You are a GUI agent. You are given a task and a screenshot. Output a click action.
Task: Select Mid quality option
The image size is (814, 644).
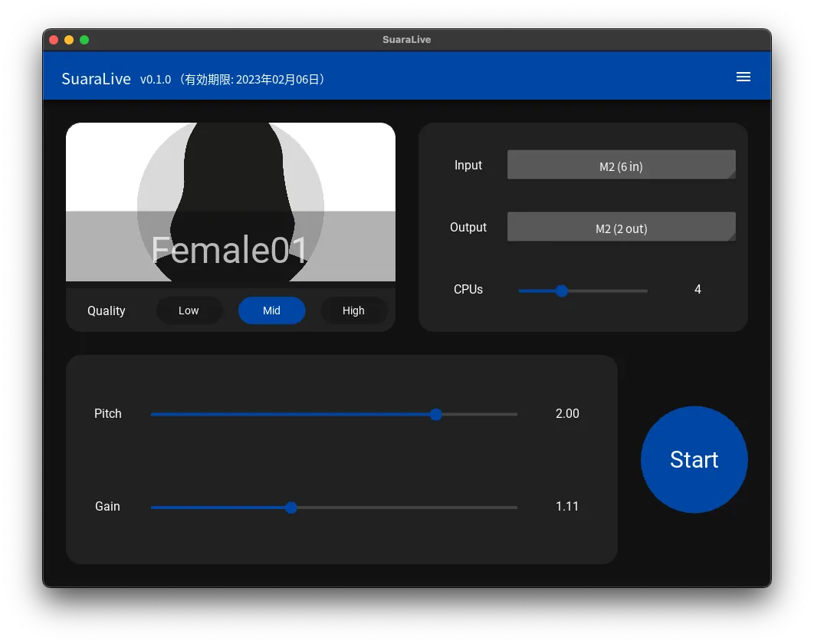tap(271, 310)
